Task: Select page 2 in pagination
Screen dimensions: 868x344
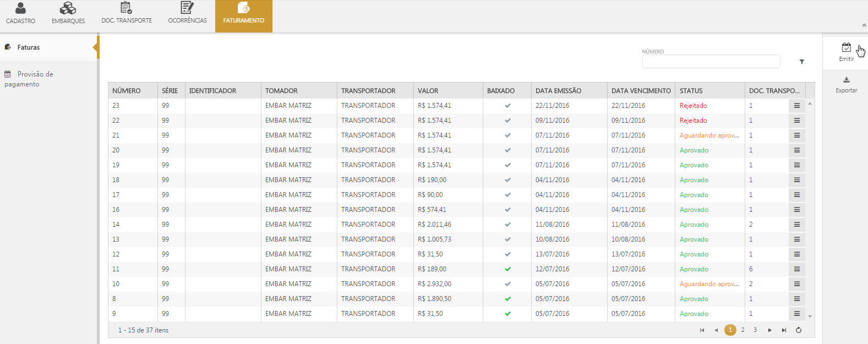Action: tap(743, 330)
